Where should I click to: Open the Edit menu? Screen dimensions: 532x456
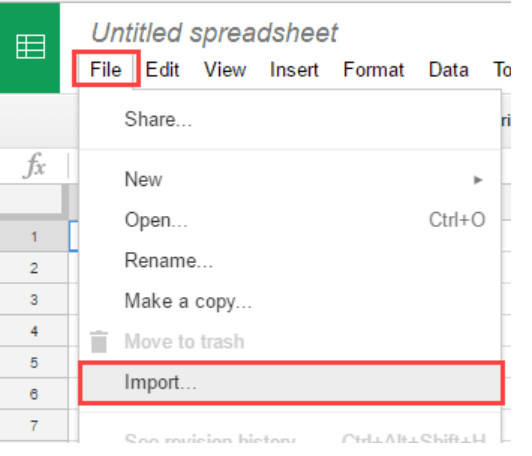[162, 70]
